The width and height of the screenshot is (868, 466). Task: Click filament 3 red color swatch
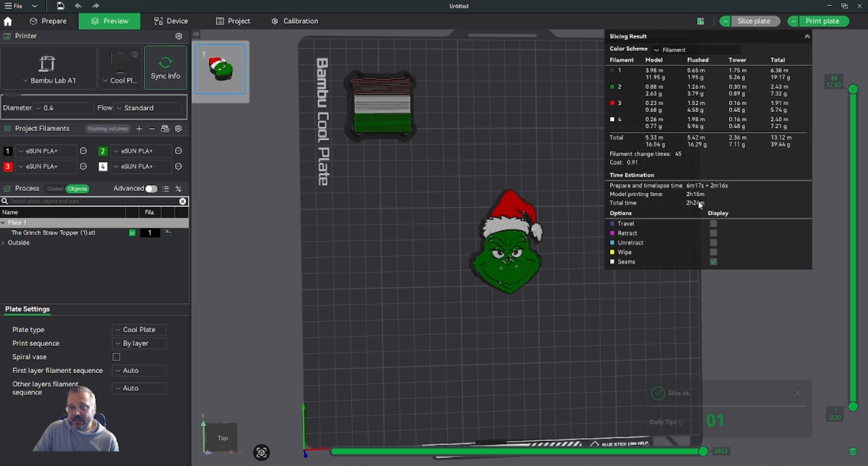8,166
